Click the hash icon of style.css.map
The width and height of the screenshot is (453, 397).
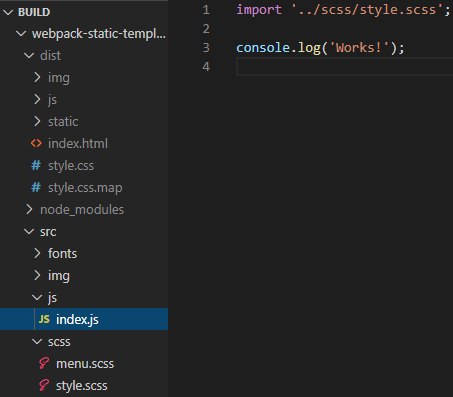[x=36, y=187]
